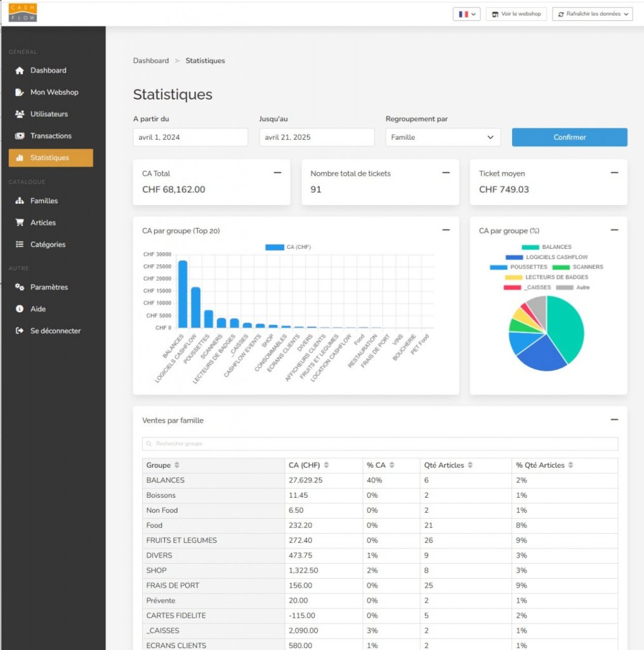Select Se déconnecter in the sidebar
The height and width of the screenshot is (650, 644).
tap(55, 331)
